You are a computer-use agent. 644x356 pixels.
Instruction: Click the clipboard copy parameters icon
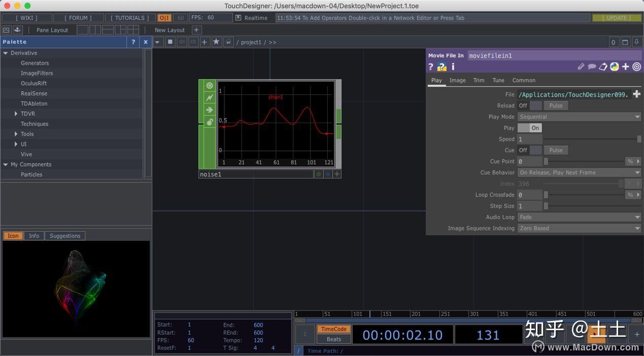[603, 66]
